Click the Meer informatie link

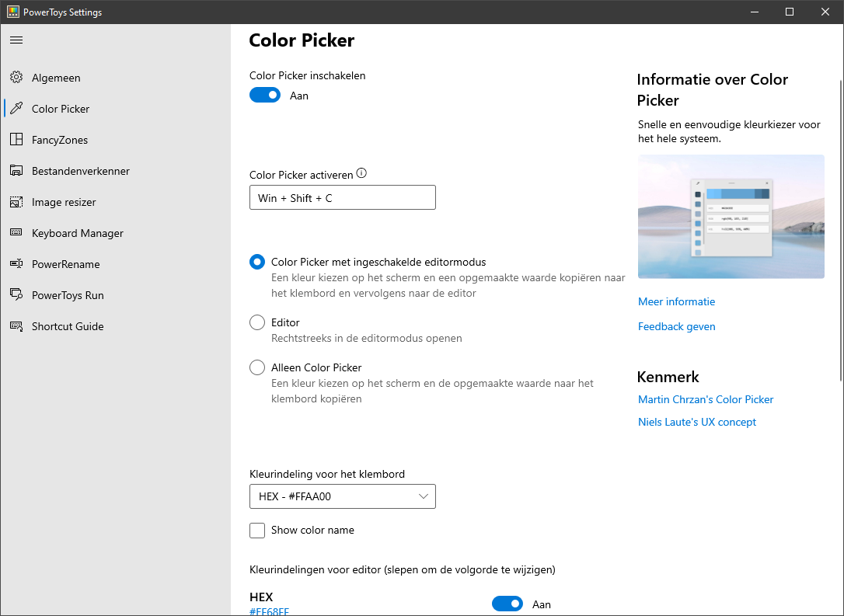677,302
